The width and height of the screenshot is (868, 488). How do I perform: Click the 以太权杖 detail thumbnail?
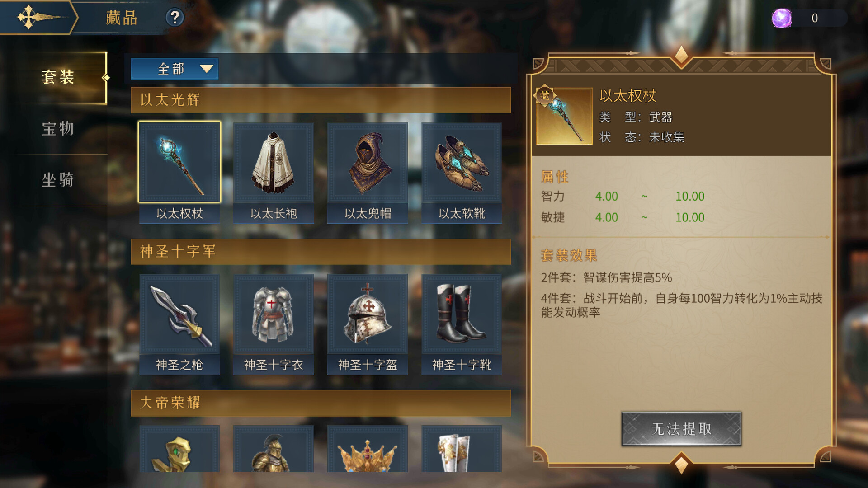[x=564, y=116]
